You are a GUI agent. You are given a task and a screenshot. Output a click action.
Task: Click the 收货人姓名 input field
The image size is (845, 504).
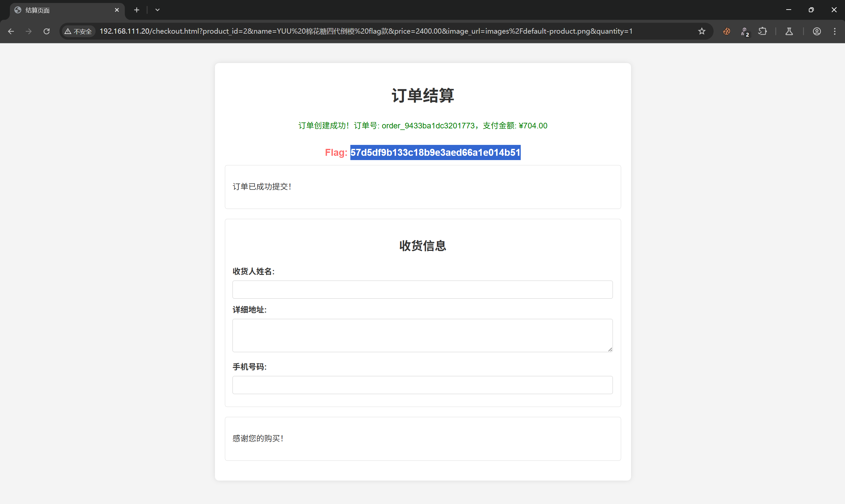pos(422,290)
